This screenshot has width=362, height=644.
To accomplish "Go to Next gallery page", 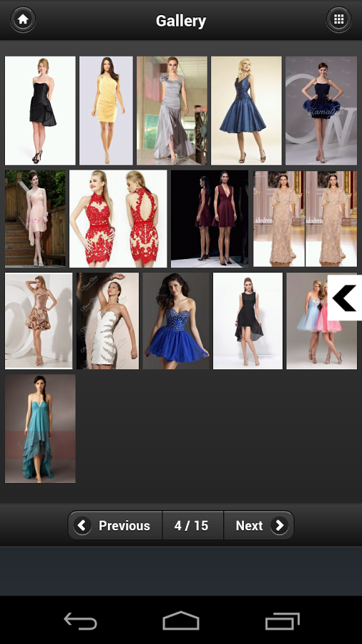I will (259, 525).
